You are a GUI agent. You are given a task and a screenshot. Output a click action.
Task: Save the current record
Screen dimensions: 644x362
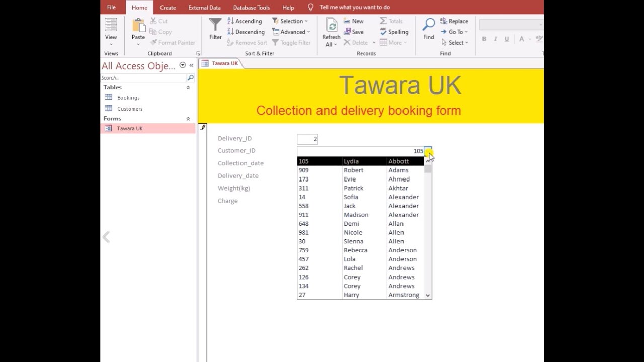coord(353,32)
